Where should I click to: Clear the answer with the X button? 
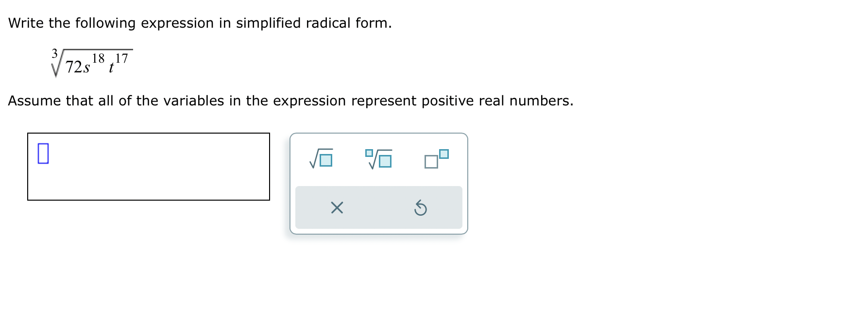(x=337, y=208)
